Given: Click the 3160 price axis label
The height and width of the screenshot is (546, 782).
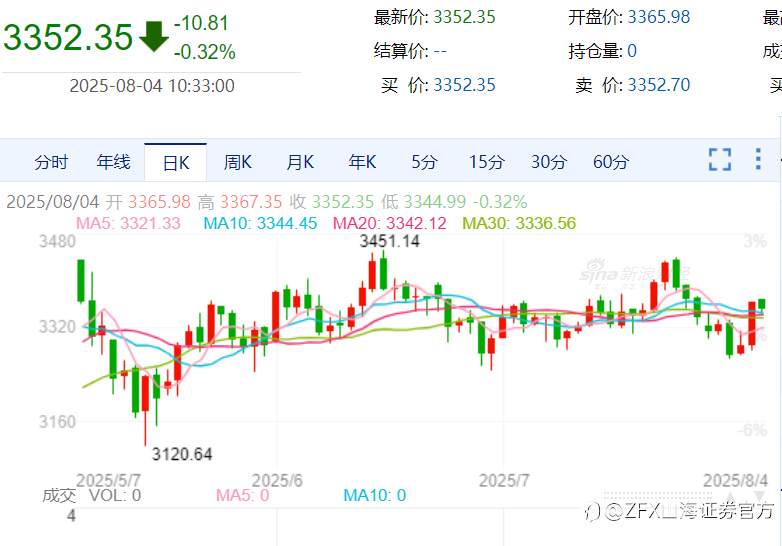Looking at the screenshot, I should [x=57, y=422].
